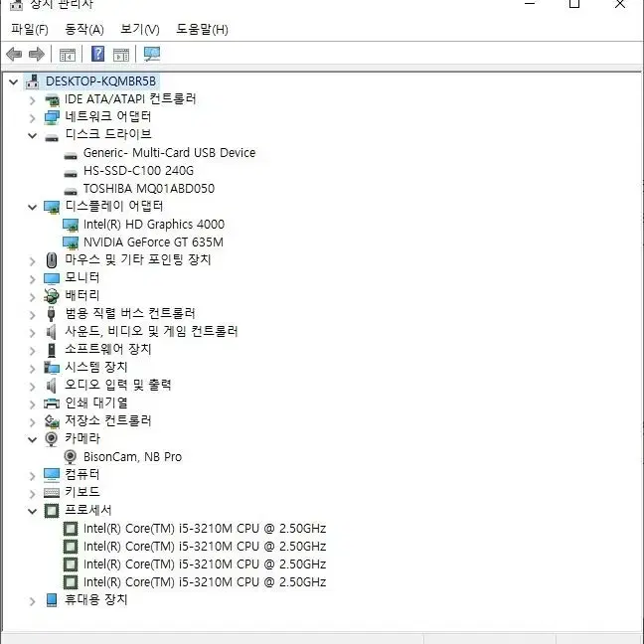This screenshot has width=644, height=644.
Task: Select BisonCam, NB Pro device
Action: click(x=132, y=457)
